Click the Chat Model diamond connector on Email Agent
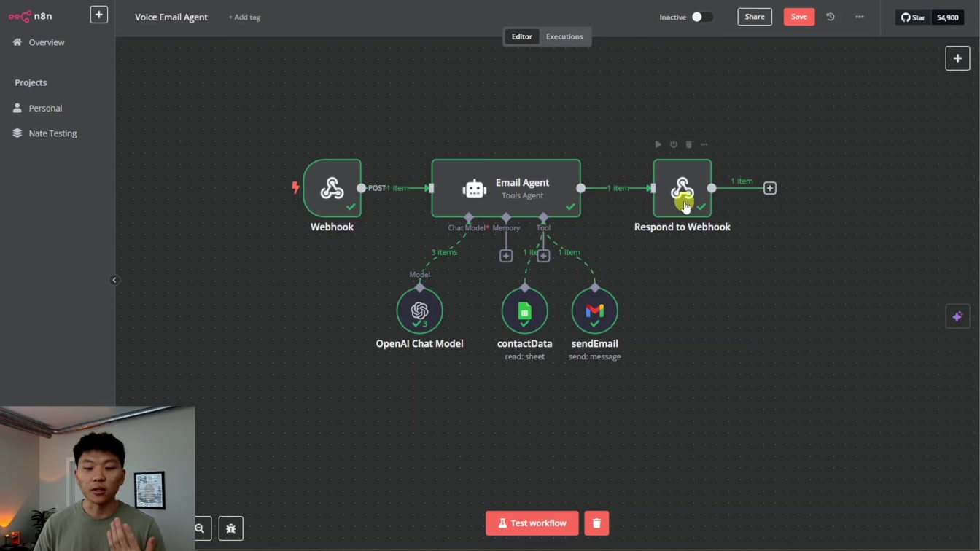The image size is (980, 551). 469,217
